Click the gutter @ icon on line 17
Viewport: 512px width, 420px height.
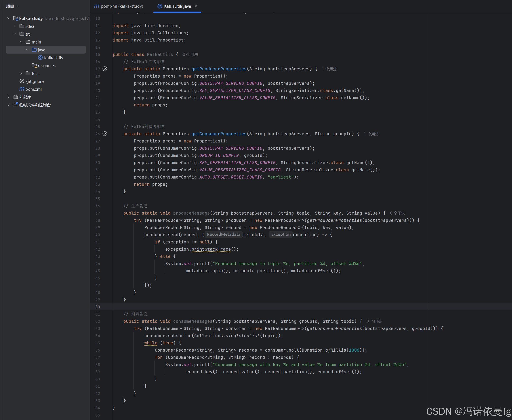[105, 69]
